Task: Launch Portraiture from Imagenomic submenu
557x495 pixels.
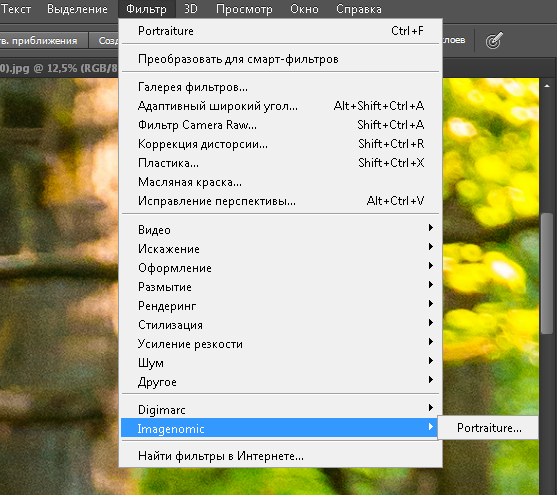Action: (488, 428)
